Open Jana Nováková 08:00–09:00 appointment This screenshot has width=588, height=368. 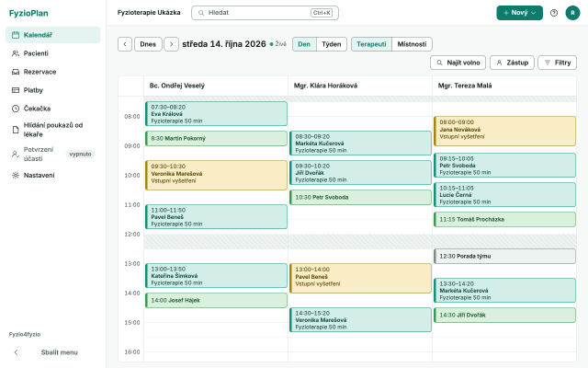pyautogui.click(x=504, y=131)
